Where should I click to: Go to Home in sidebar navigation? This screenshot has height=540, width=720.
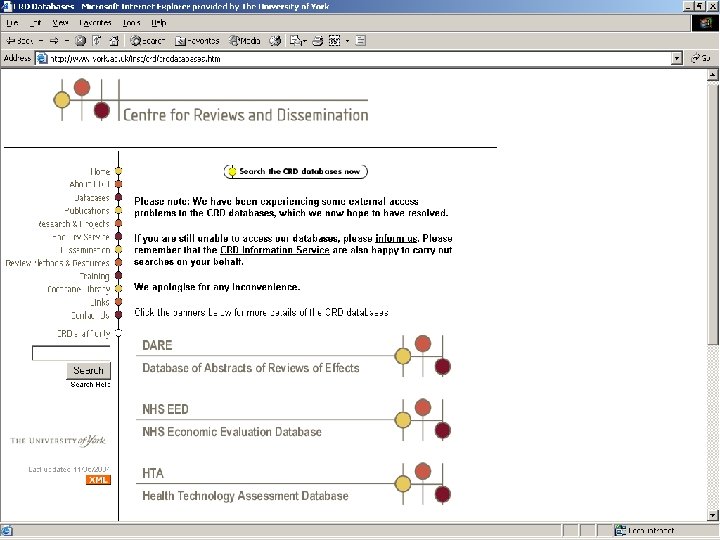100,171
